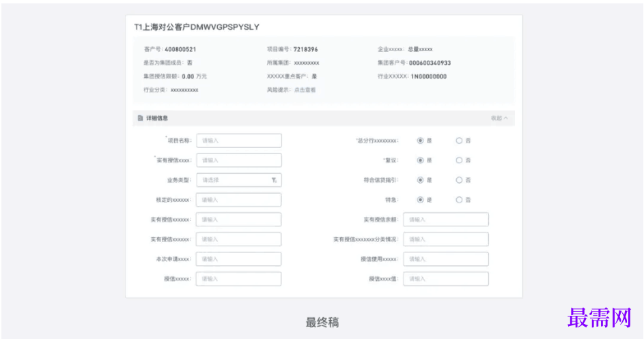The height and width of the screenshot is (339, 644).
Task: Select 否 for 复议
Action: pyautogui.click(x=459, y=160)
